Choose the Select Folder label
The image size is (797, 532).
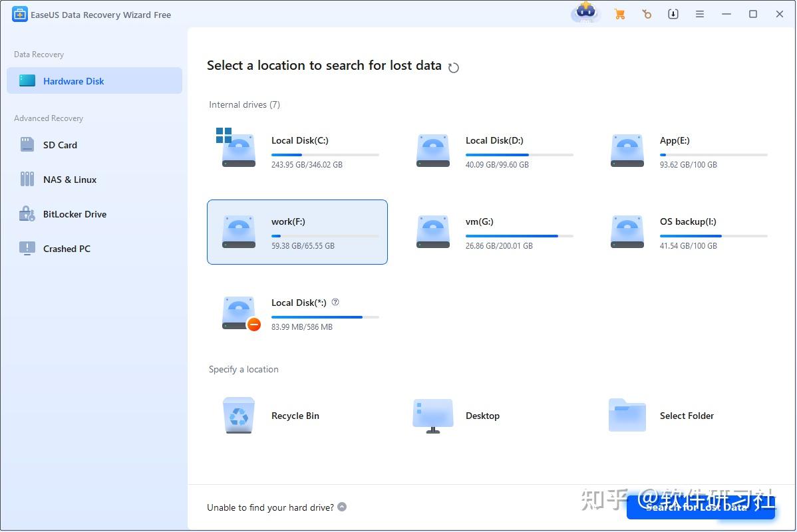(x=687, y=416)
